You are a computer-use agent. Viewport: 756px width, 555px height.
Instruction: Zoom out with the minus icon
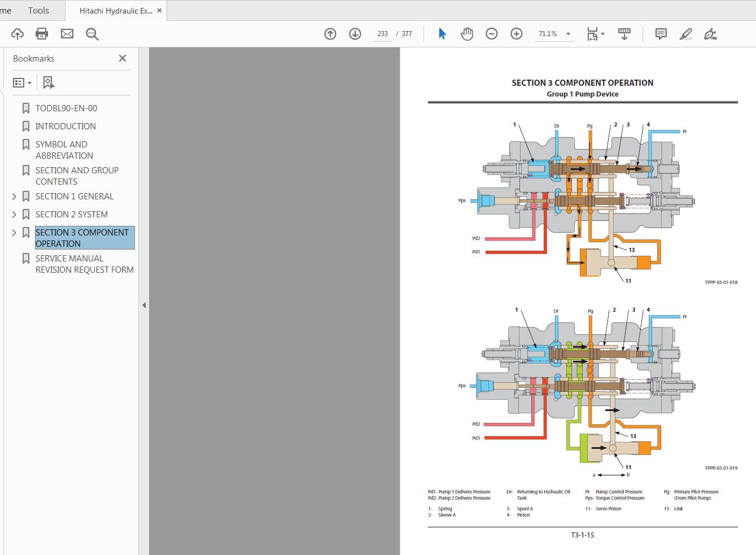point(492,34)
